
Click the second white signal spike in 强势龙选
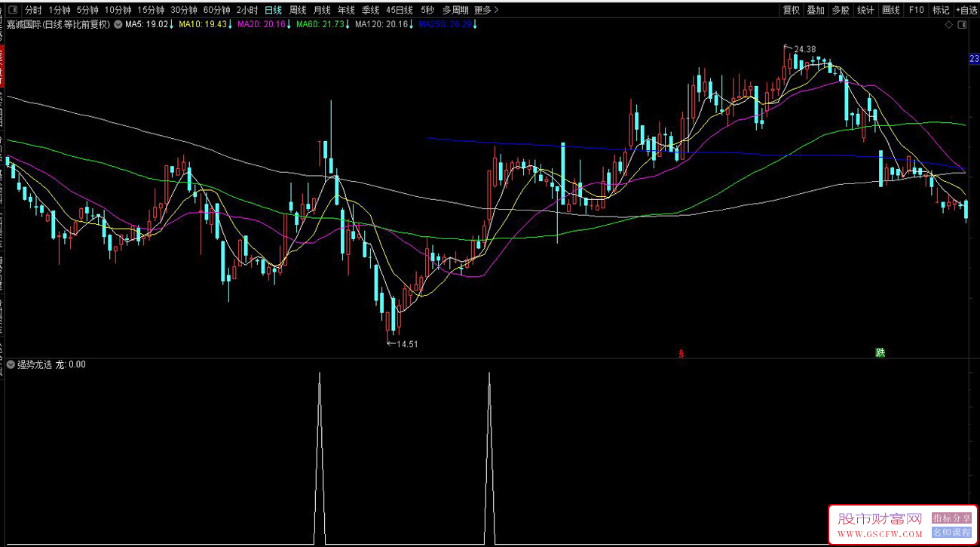(x=489, y=457)
